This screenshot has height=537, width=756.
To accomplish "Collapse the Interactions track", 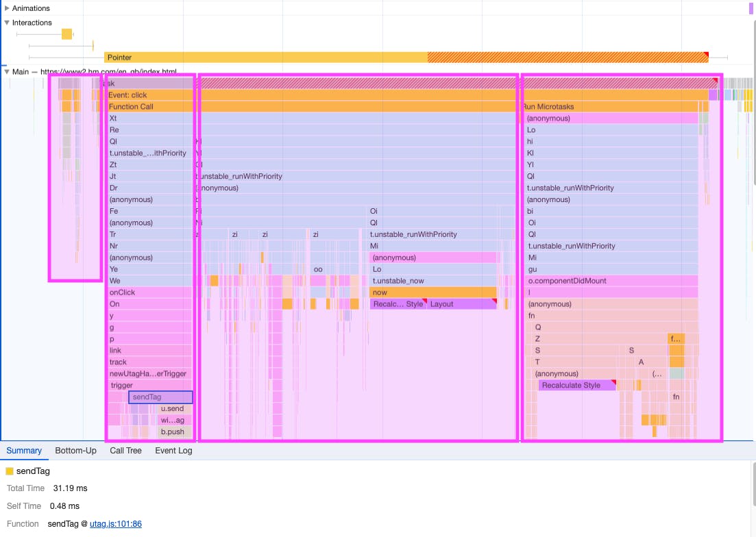I will click(7, 23).
